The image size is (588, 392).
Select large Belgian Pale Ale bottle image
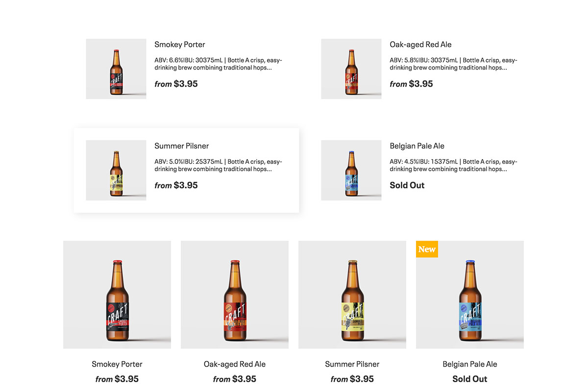(x=470, y=294)
